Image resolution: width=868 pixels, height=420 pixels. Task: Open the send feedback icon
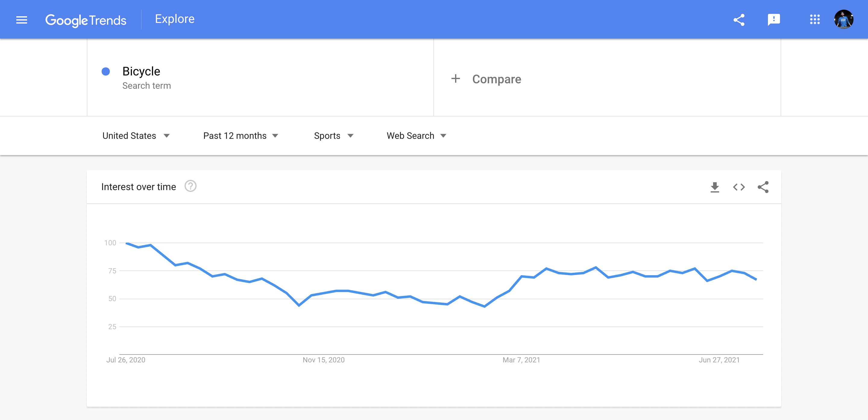point(774,20)
